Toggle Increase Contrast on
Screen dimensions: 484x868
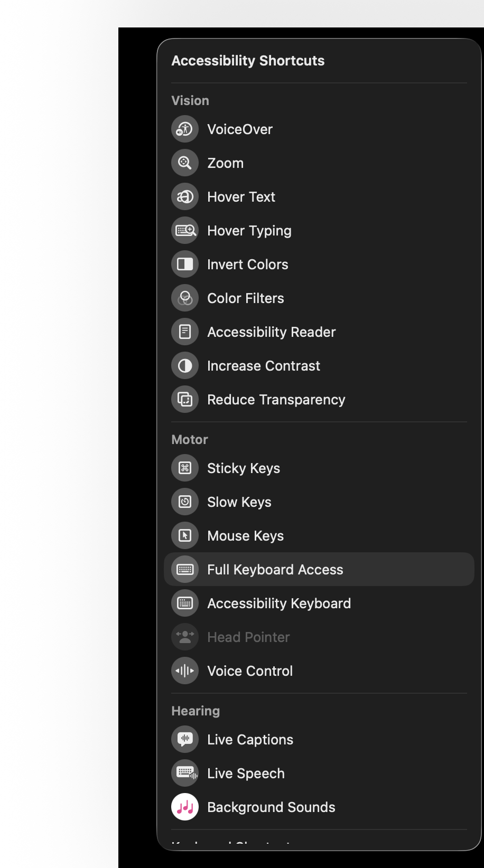pyautogui.click(x=319, y=366)
